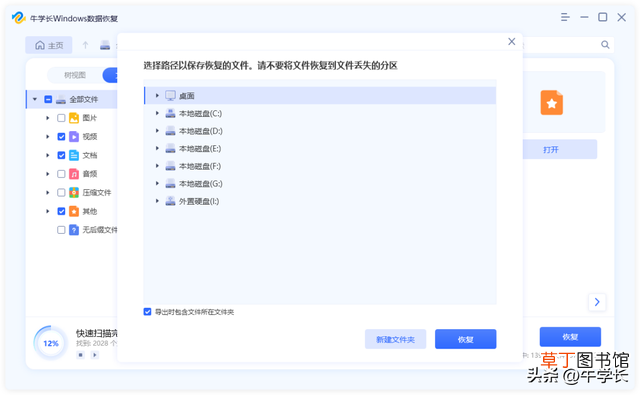Click 恢复 button in the dialog
640x395 pixels.
click(465, 339)
